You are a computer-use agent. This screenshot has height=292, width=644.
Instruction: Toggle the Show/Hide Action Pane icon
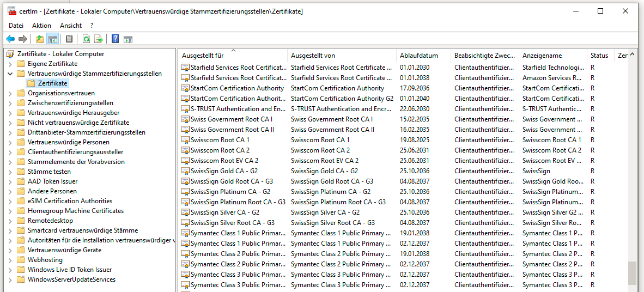128,39
